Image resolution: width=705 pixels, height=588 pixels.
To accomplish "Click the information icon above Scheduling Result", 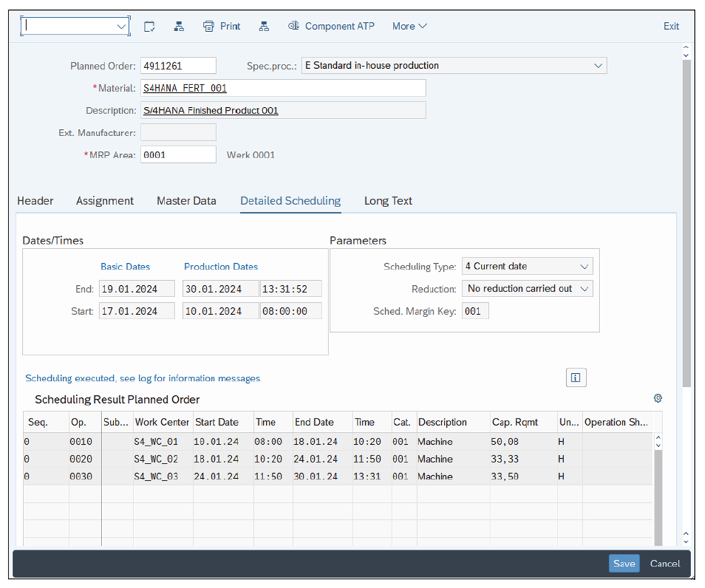I will [x=575, y=377].
